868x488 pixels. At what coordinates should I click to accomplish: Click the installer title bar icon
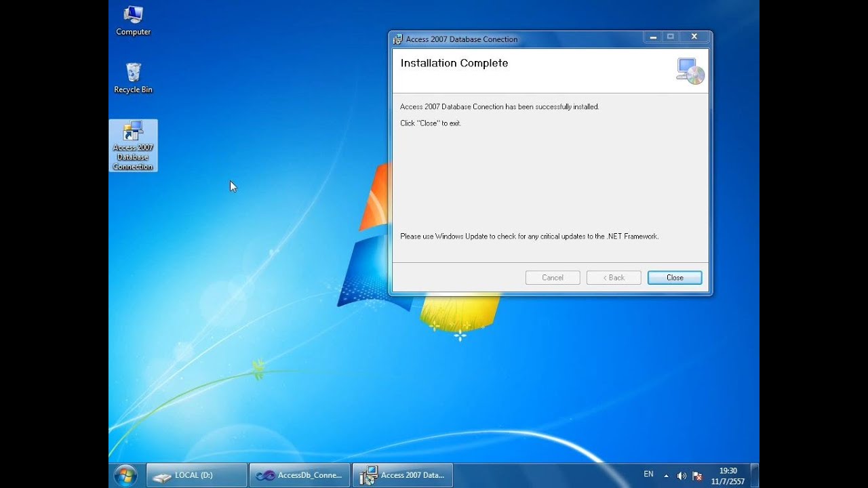tap(398, 39)
